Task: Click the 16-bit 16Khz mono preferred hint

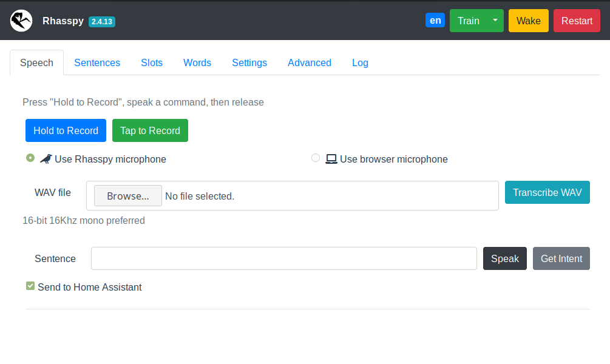Action: pyautogui.click(x=84, y=220)
